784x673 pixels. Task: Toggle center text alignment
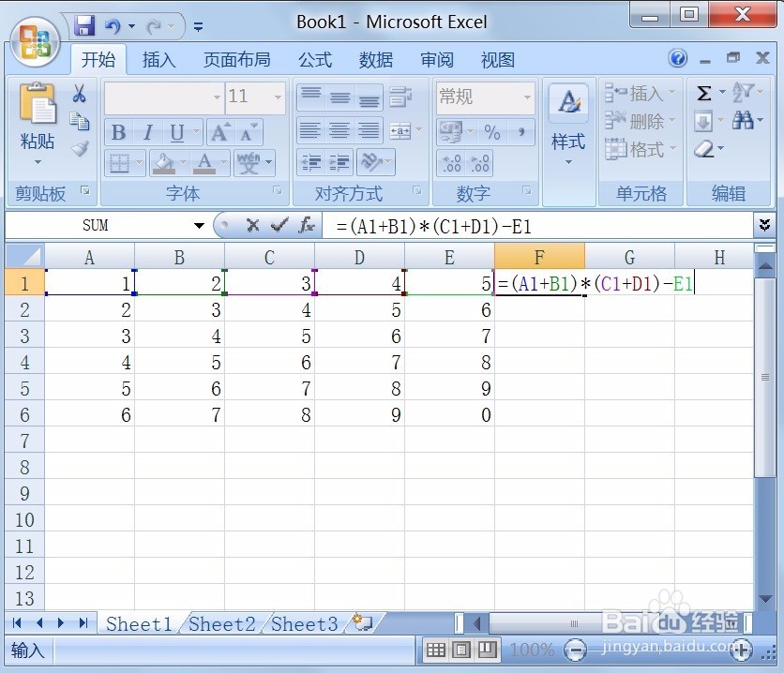coord(339,131)
